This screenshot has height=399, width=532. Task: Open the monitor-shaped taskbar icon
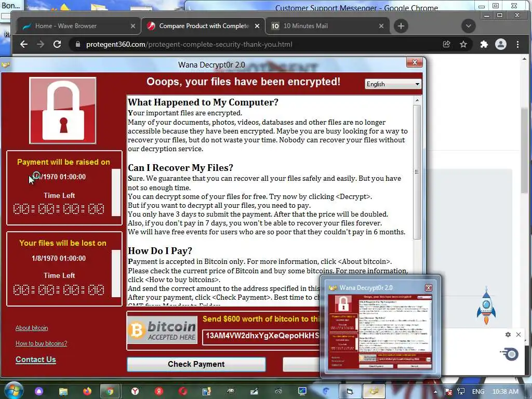(x=302, y=391)
